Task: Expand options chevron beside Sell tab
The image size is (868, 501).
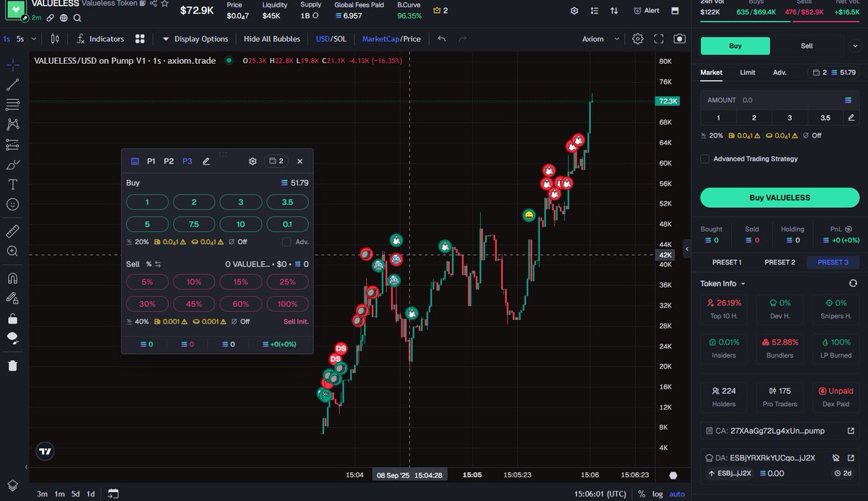Action: [854, 46]
